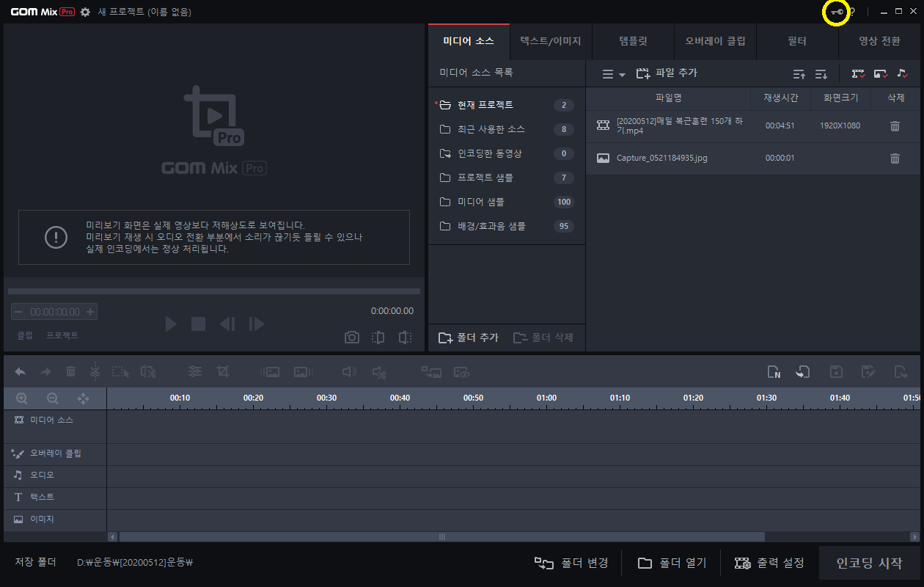Click the 01:00 mark on timeline ruler

point(546,398)
